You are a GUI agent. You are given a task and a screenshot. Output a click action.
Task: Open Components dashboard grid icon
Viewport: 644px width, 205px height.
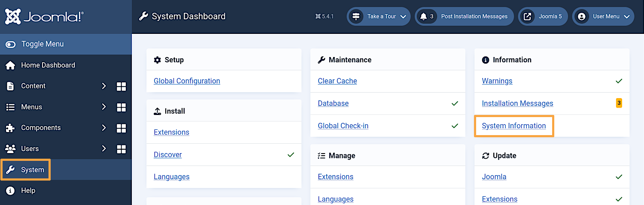pyautogui.click(x=122, y=128)
